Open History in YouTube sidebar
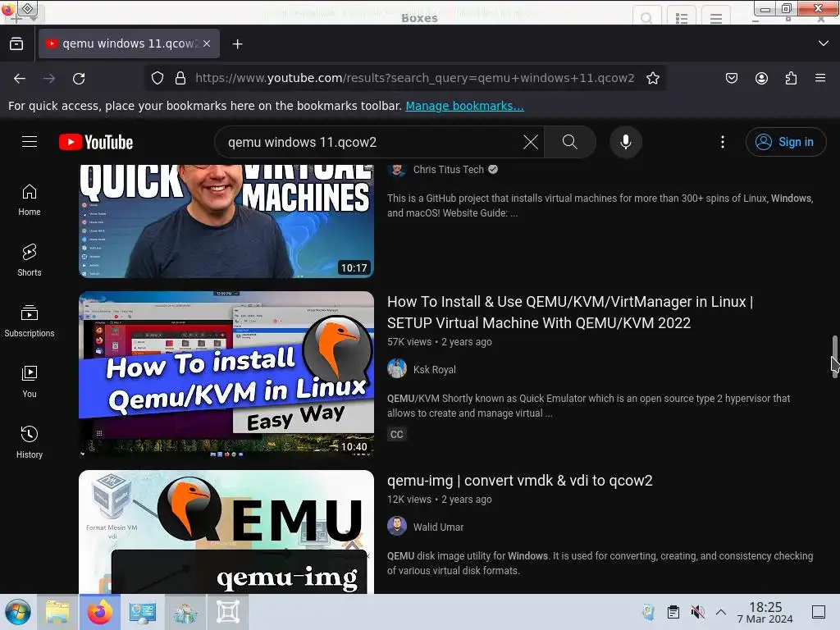840x630 pixels. click(30, 442)
